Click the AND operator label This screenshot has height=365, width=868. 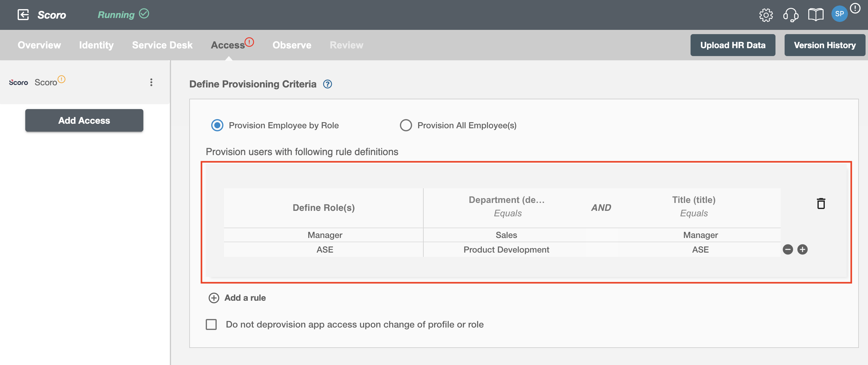coord(601,207)
